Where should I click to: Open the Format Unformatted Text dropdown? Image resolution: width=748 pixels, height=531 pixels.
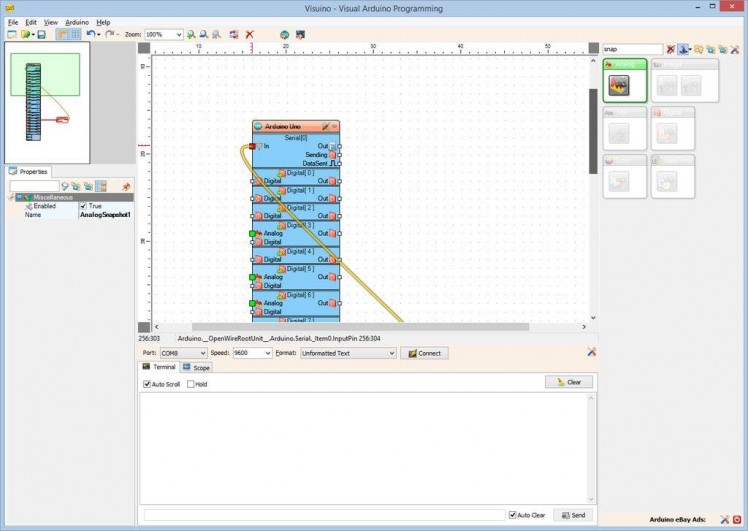(392, 353)
